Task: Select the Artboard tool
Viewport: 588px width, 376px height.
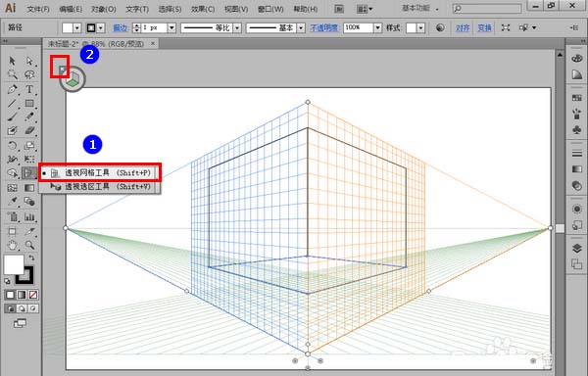Action: click(12, 231)
